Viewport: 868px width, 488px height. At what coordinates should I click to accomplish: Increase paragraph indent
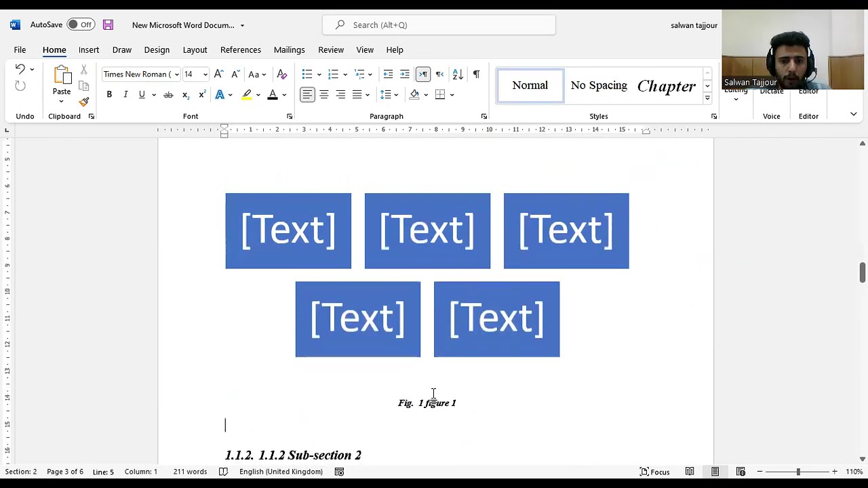point(405,74)
